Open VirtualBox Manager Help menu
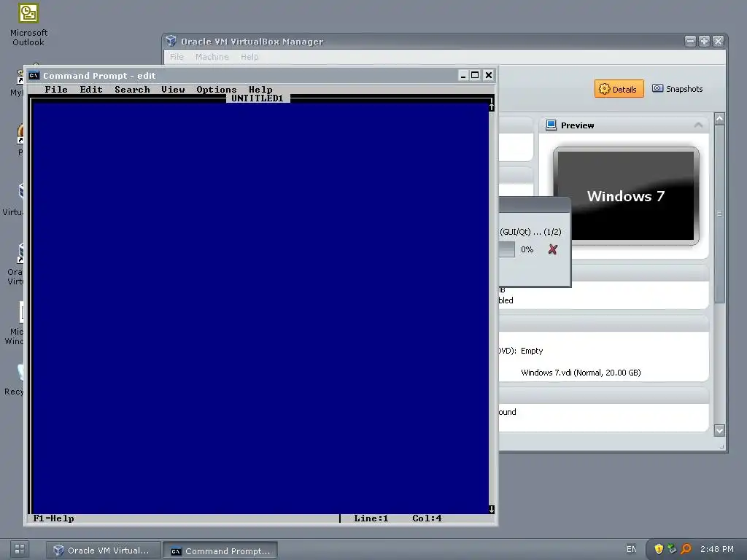Screen dimensions: 747x560 coord(249,57)
